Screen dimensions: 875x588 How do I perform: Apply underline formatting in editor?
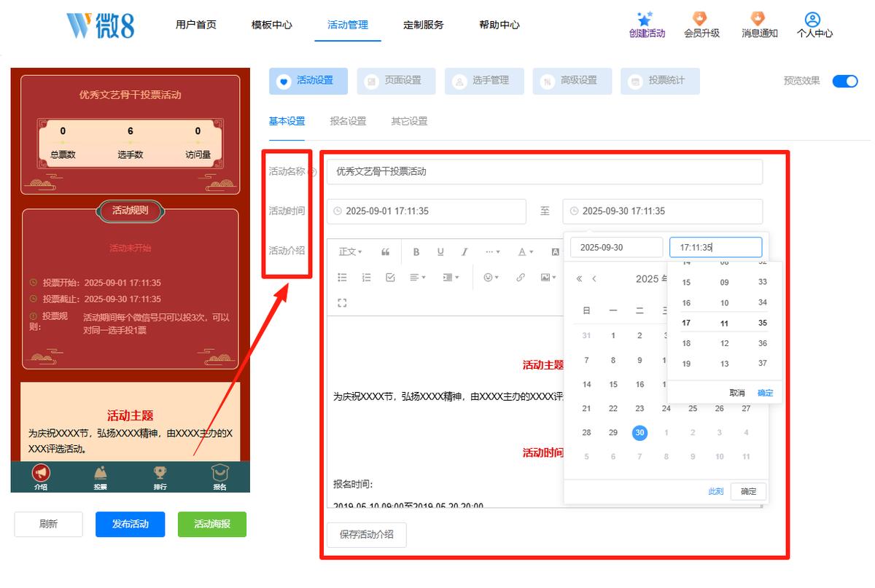[x=440, y=252]
